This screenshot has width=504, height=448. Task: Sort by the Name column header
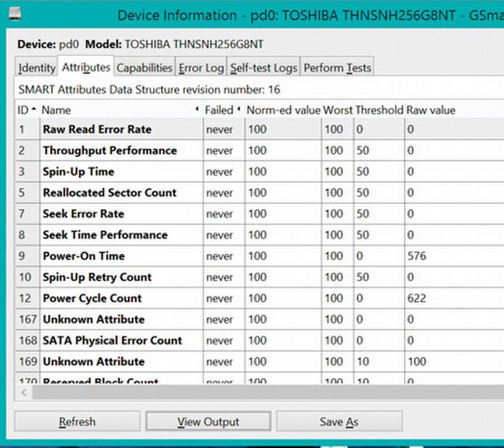point(121,110)
